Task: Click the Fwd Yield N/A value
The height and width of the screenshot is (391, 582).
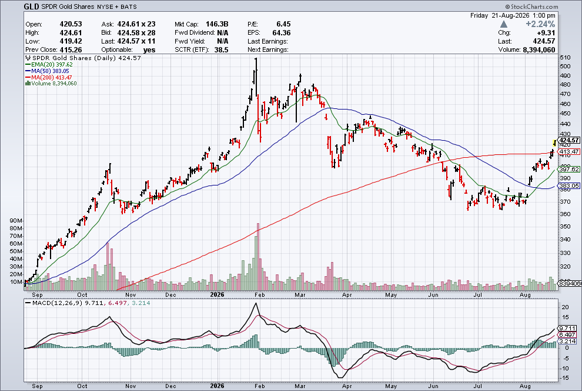Action: point(223,41)
